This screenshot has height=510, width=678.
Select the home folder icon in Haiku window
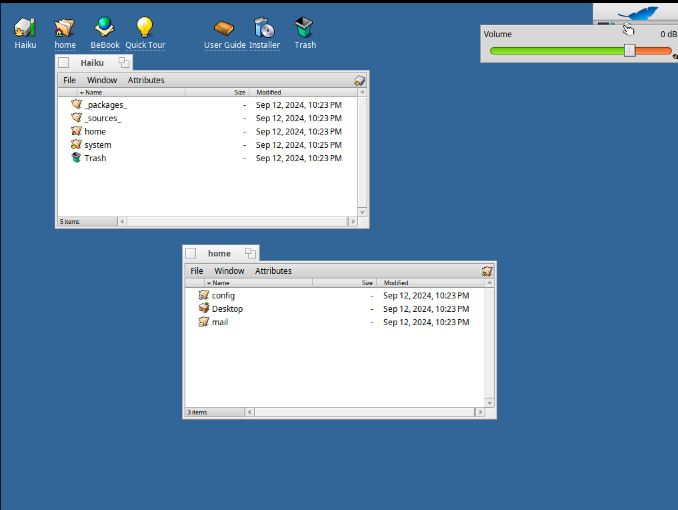[x=77, y=131]
